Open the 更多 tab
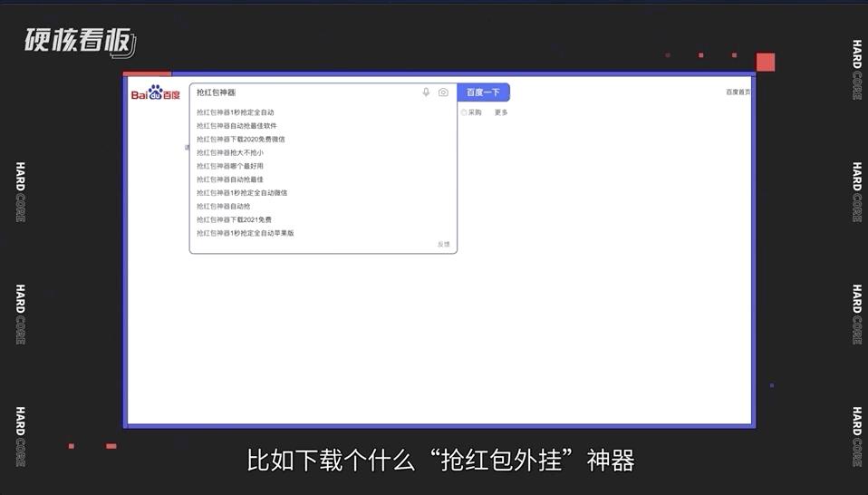Viewport: 868px width, 495px height. pos(501,112)
